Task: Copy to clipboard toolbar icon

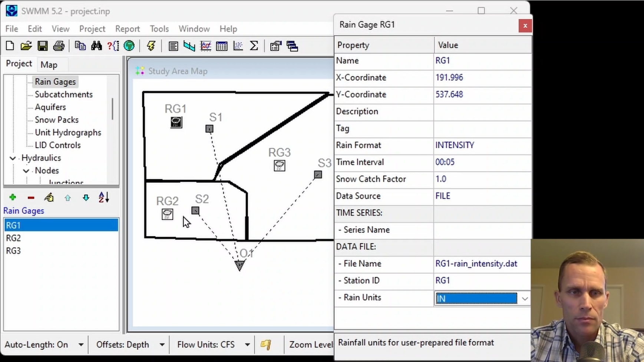Action: pos(80,46)
